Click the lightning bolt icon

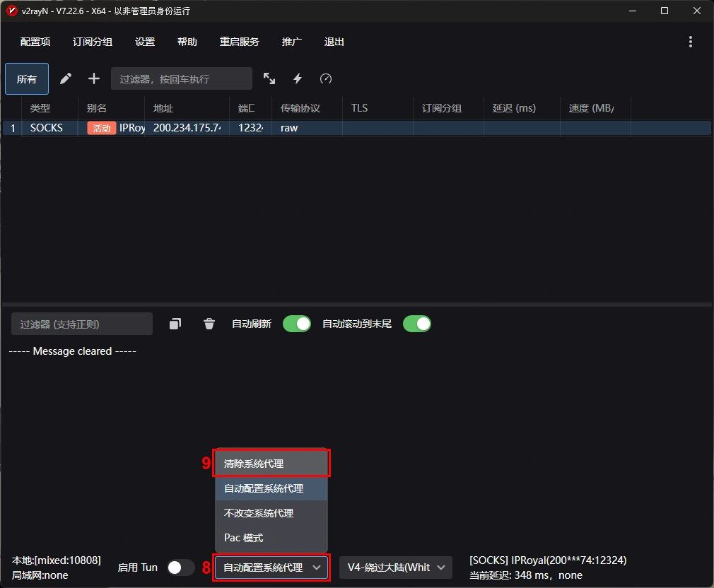tap(298, 78)
